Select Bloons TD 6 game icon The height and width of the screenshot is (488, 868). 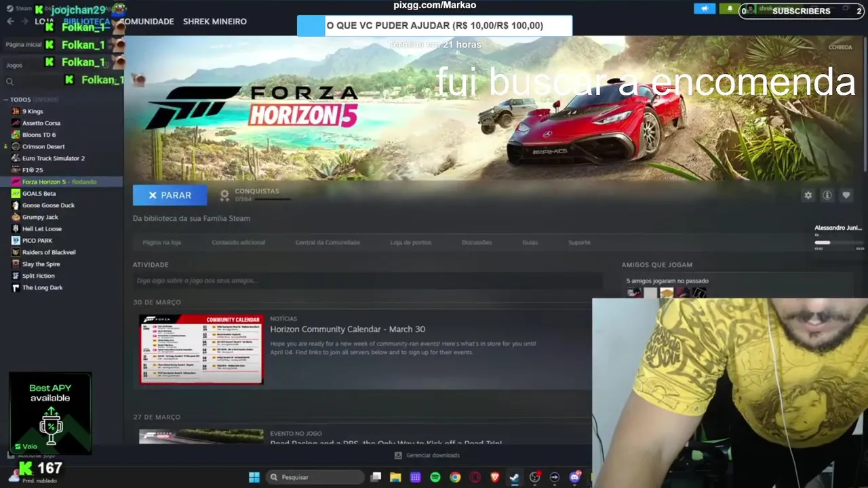(16, 135)
